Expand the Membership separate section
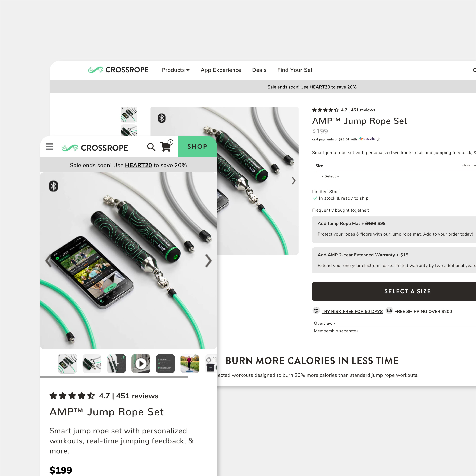Viewport: 476px width, 476px height. [336, 331]
